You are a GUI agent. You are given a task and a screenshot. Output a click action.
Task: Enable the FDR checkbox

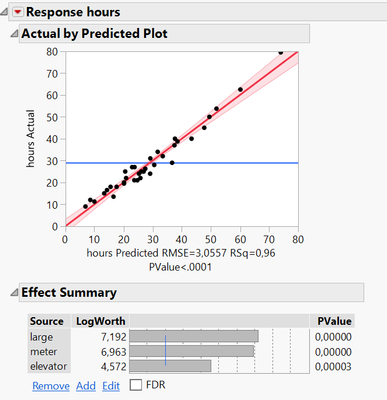pyautogui.click(x=136, y=385)
